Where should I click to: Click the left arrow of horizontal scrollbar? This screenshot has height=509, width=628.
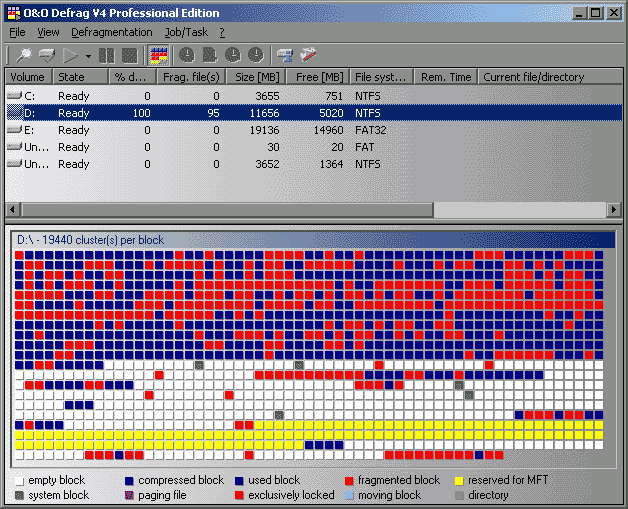[12, 209]
